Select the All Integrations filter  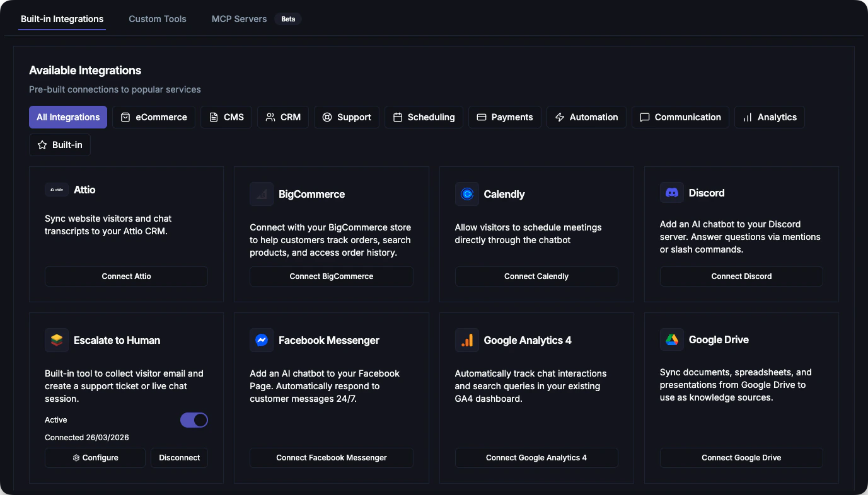(x=67, y=117)
